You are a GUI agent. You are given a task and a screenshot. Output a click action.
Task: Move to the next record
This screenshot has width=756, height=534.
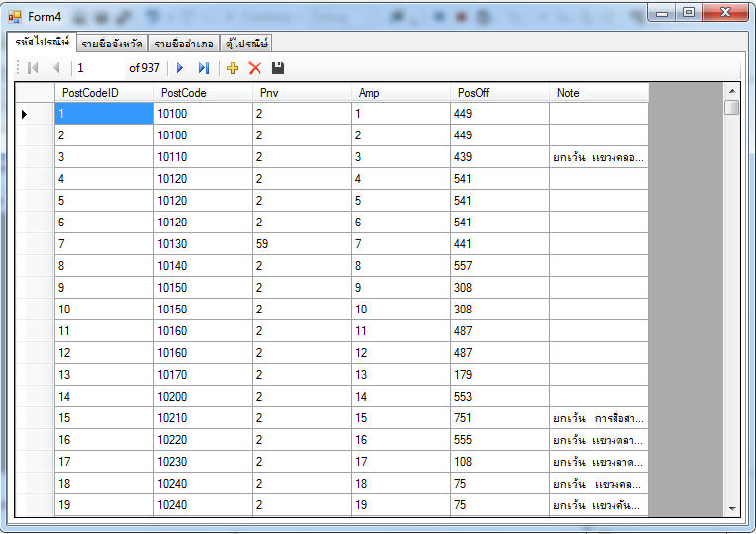(x=180, y=68)
